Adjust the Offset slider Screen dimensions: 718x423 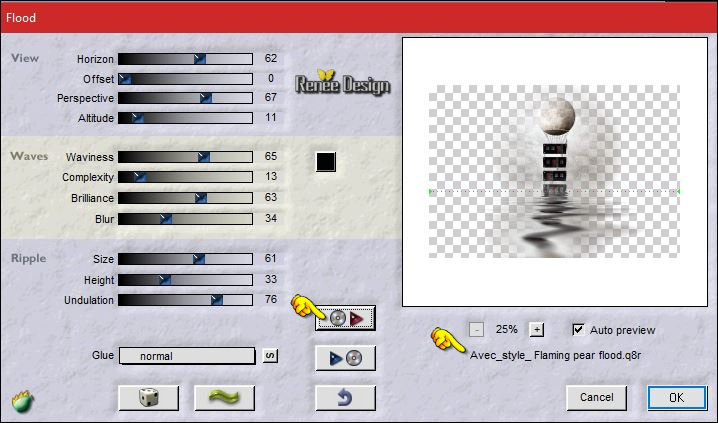pos(185,79)
